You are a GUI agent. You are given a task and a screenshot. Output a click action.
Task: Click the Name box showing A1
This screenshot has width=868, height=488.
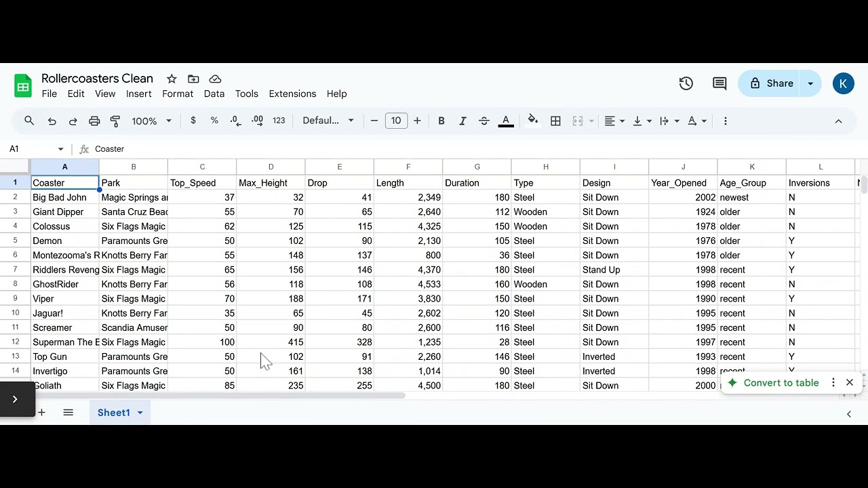coord(35,149)
